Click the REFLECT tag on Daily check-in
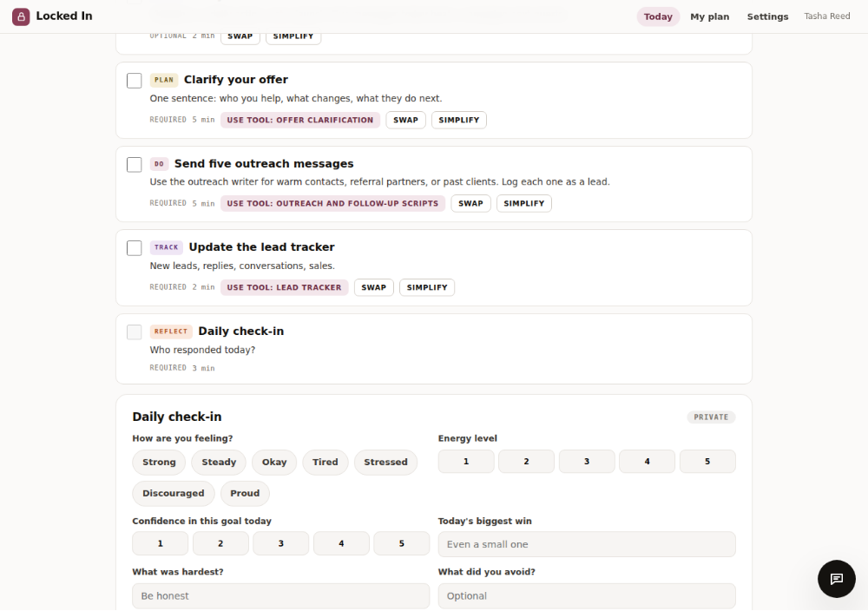The height and width of the screenshot is (611, 868). (x=171, y=332)
